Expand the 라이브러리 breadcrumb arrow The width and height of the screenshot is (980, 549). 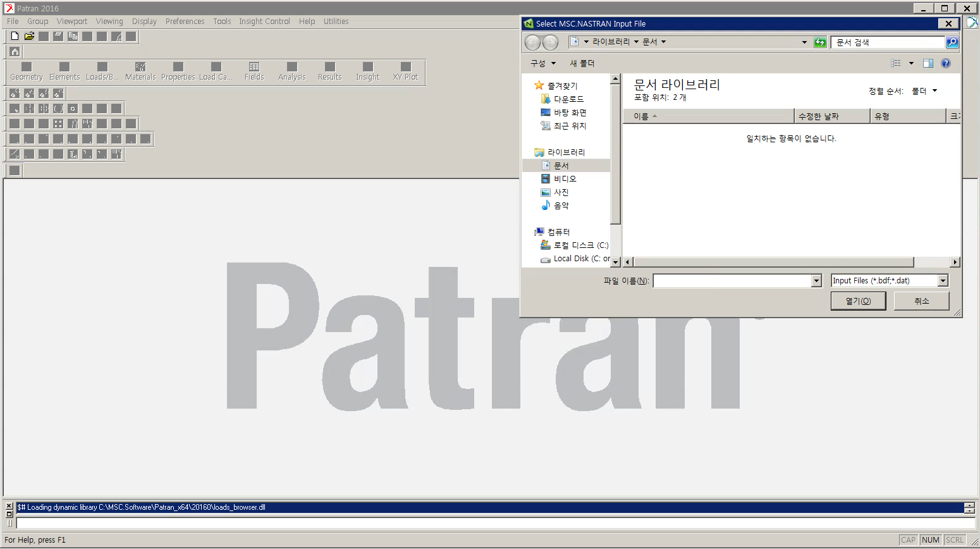click(636, 42)
